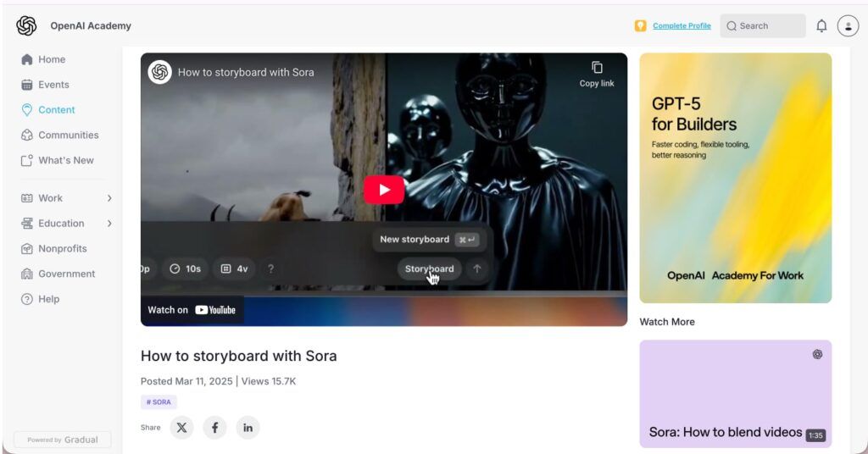Go to the Home page
This screenshot has height=454, width=868.
(51, 59)
